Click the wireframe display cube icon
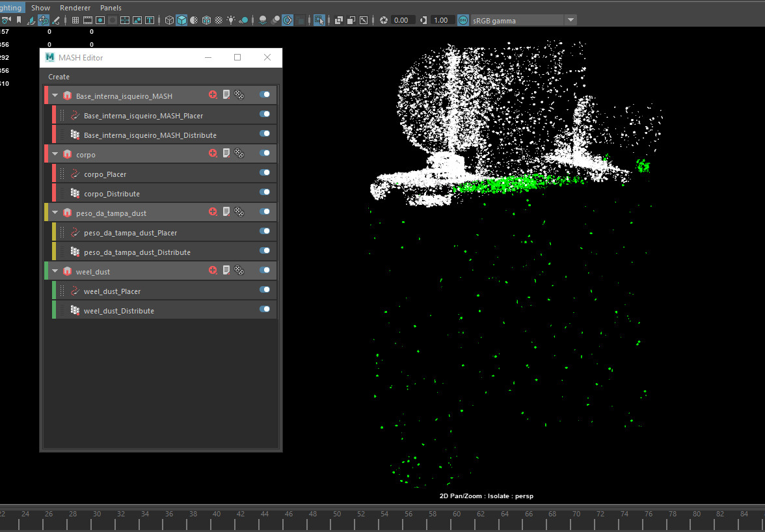 [x=169, y=20]
